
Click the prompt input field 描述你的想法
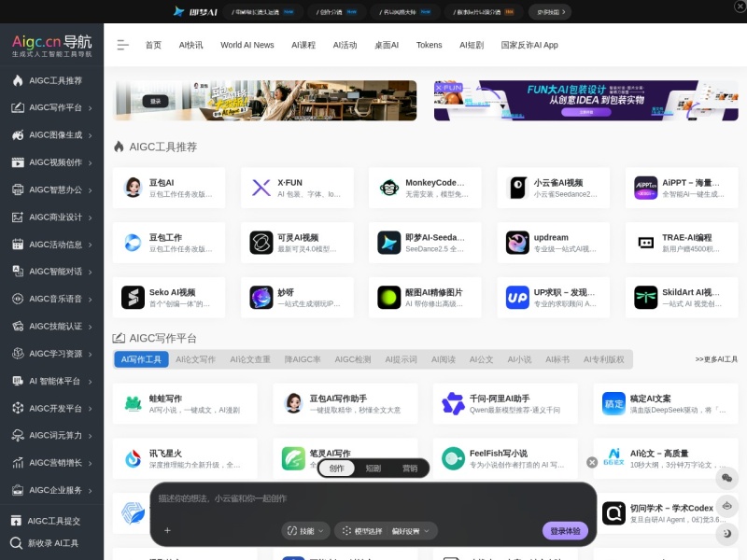pyautogui.click(x=372, y=498)
